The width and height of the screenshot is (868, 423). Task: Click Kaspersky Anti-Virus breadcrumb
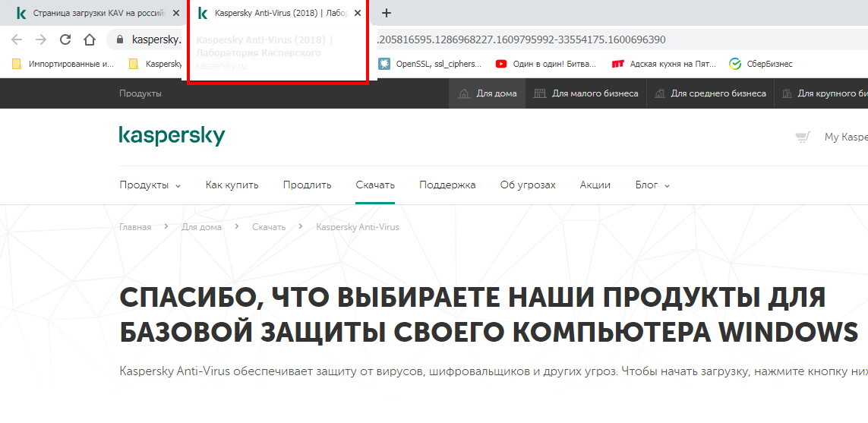tap(358, 227)
